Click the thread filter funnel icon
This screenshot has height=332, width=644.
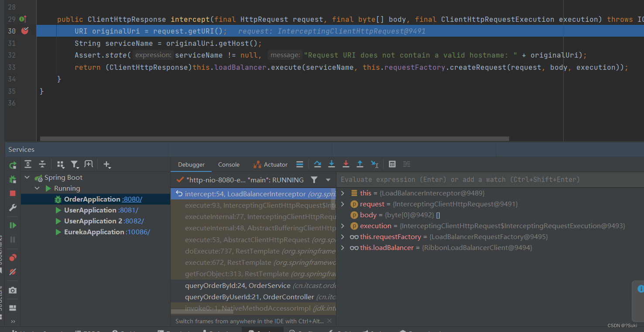click(314, 180)
